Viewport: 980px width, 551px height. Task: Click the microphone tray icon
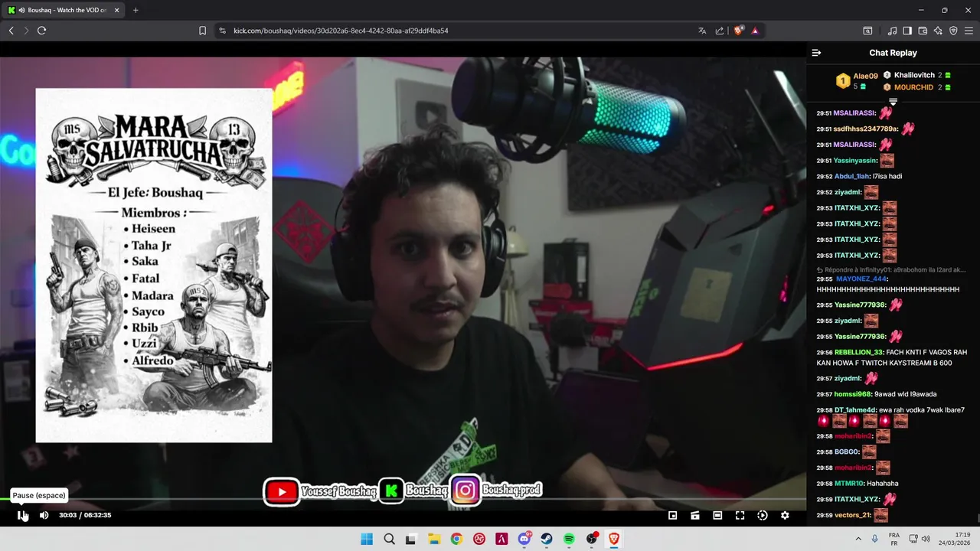(875, 539)
